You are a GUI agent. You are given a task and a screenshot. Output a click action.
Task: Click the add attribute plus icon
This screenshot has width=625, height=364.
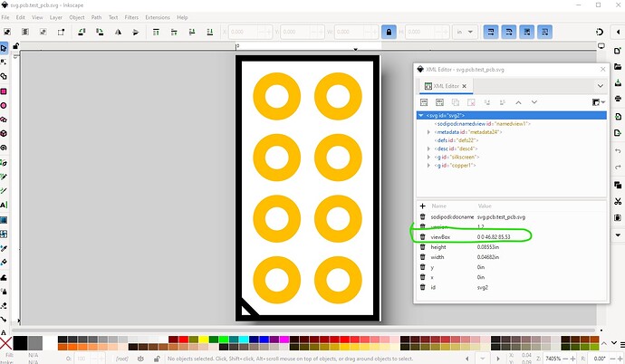tap(422, 206)
